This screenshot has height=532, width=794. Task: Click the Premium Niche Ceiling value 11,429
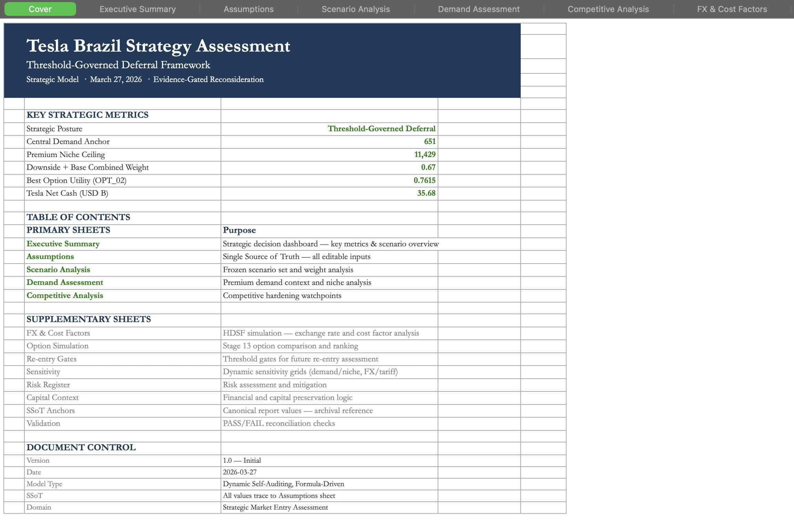pyautogui.click(x=425, y=155)
